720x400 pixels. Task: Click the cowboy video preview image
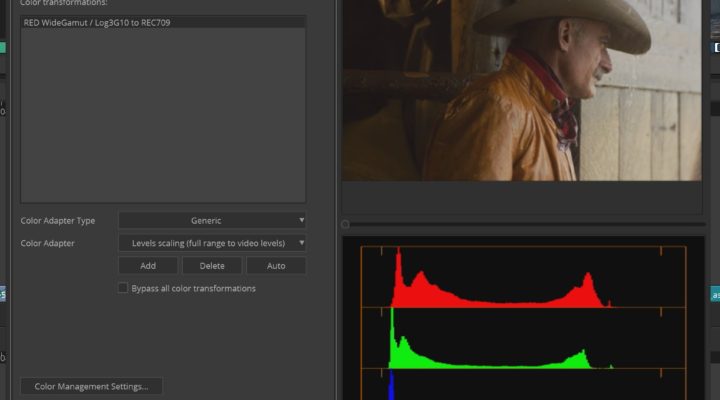coord(522,90)
